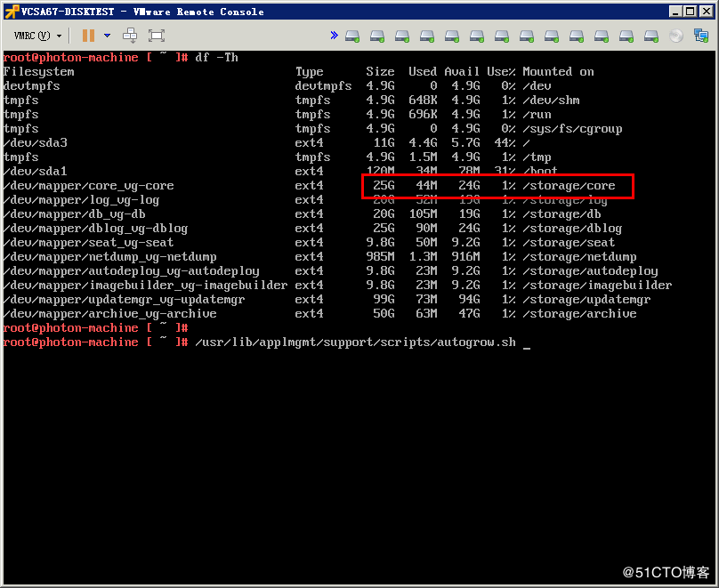Click the blue double-chevron device expander
The height and width of the screenshot is (588, 719).
coord(334,36)
